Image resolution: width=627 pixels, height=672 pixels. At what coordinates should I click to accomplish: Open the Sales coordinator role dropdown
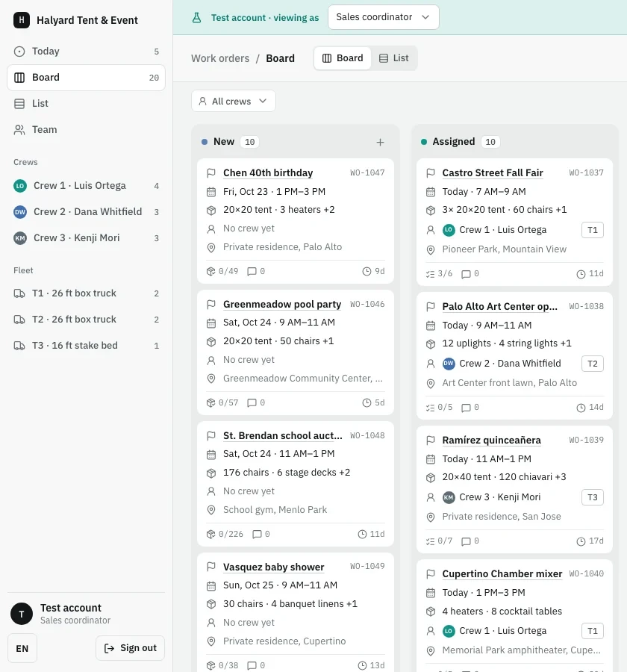[x=384, y=17]
